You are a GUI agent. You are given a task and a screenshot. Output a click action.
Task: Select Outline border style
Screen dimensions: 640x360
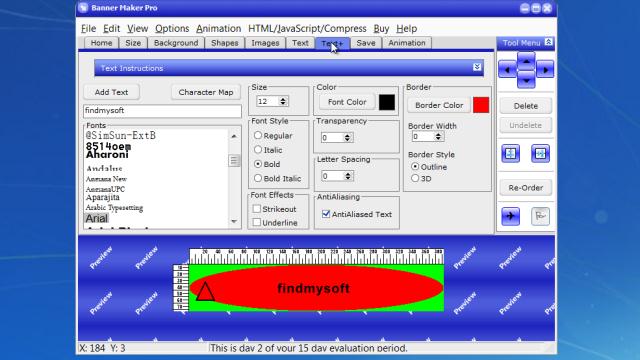(x=415, y=167)
